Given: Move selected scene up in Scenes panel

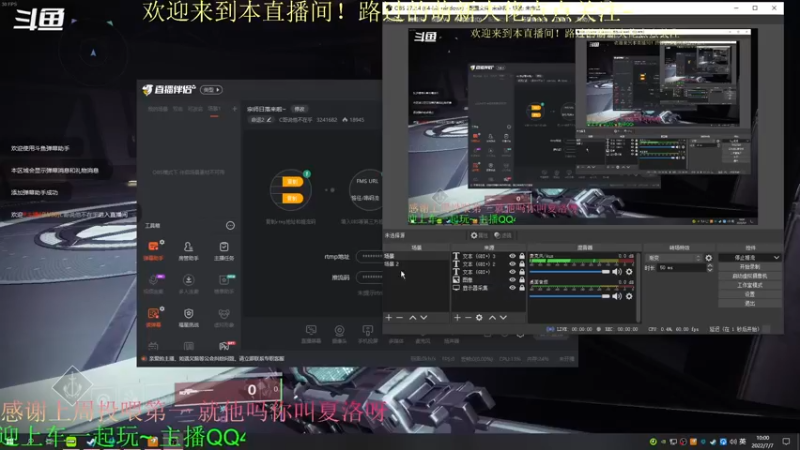Looking at the screenshot, I should pos(412,317).
